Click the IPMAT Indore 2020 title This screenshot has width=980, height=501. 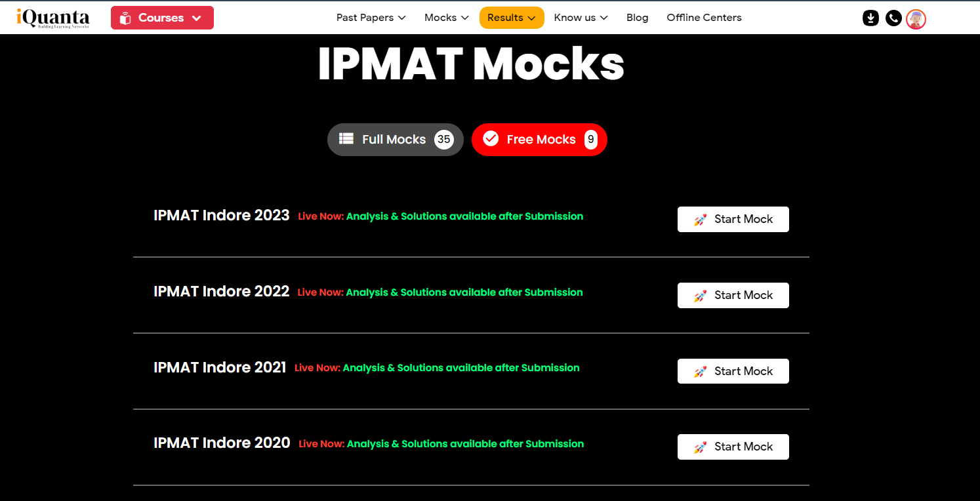(x=222, y=443)
